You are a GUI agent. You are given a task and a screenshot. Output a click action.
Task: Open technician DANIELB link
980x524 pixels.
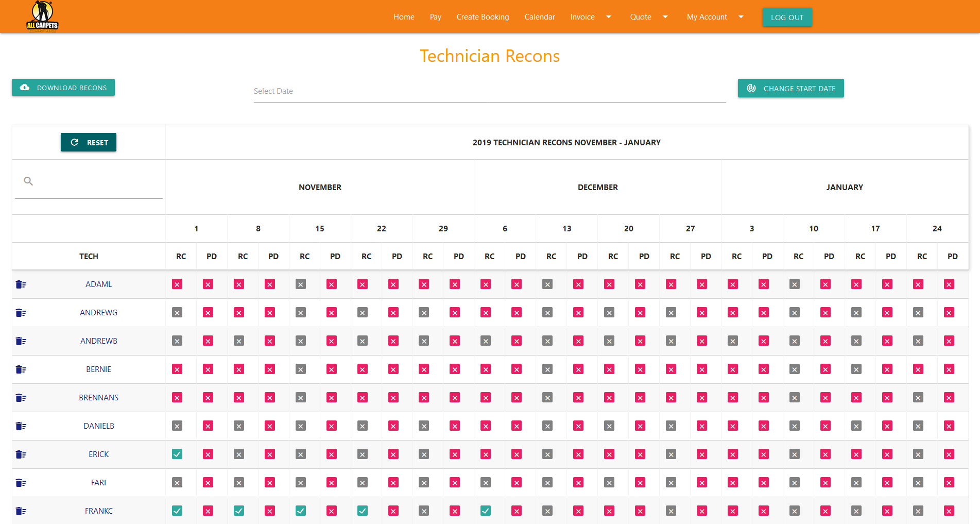point(98,426)
